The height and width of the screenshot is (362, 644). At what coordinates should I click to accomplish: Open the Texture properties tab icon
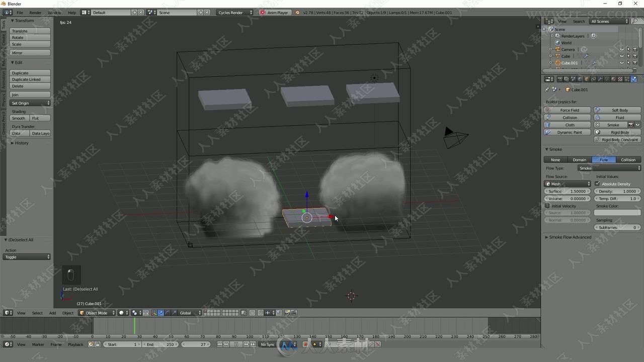click(x=620, y=79)
